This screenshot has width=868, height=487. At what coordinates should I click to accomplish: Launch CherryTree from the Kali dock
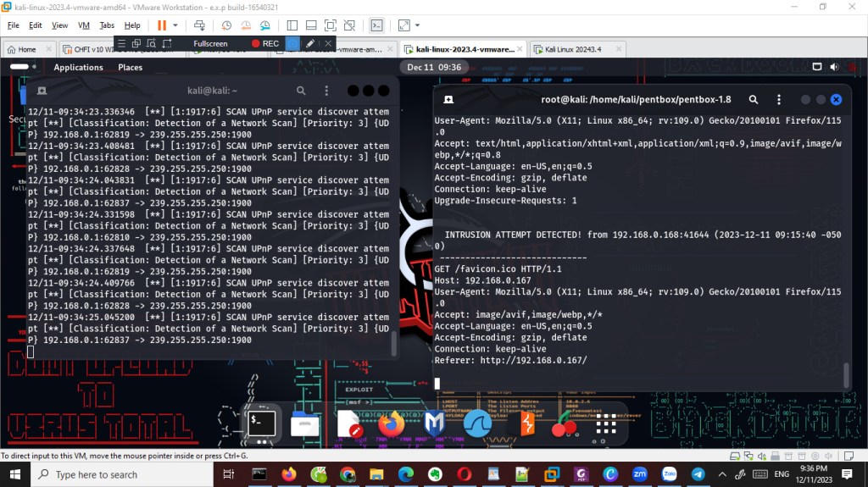(564, 424)
